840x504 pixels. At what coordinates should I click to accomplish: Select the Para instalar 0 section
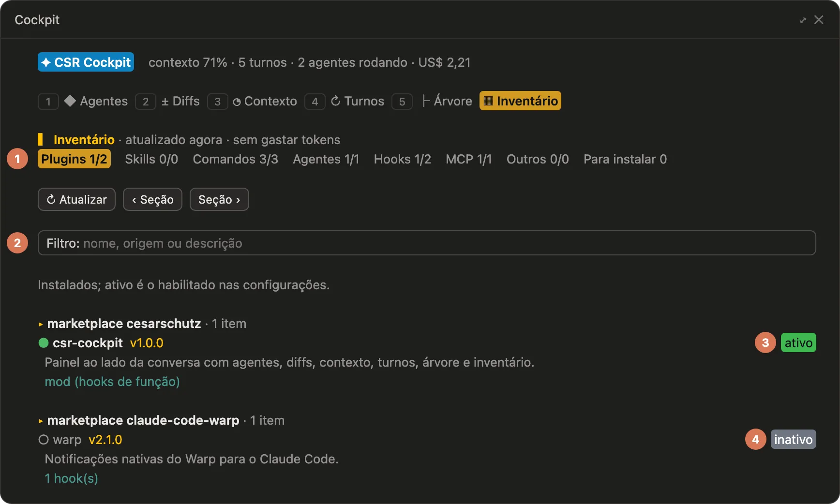click(625, 159)
